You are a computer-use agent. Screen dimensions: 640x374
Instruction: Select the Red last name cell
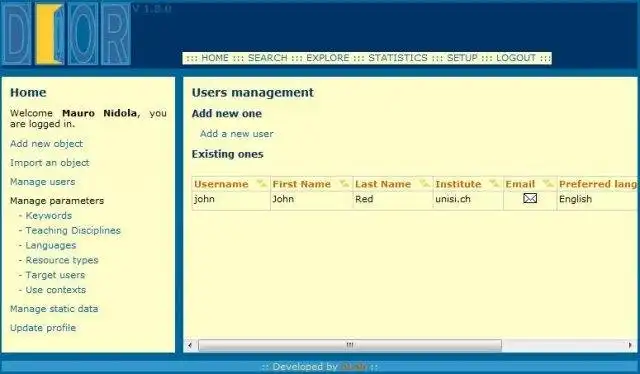(x=393, y=199)
